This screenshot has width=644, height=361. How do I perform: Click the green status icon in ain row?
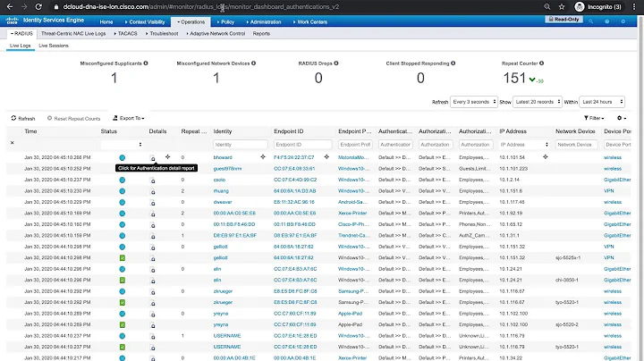(122, 281)
